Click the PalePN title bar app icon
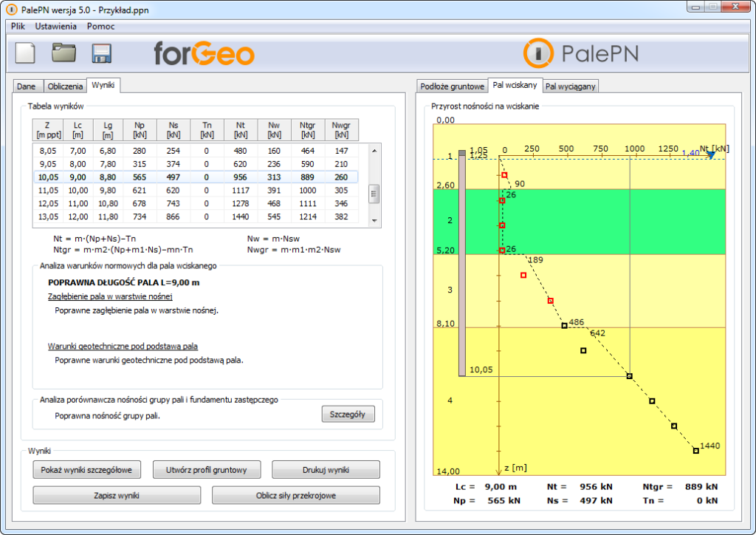756x535 pixels. click(x=11, y=9)
